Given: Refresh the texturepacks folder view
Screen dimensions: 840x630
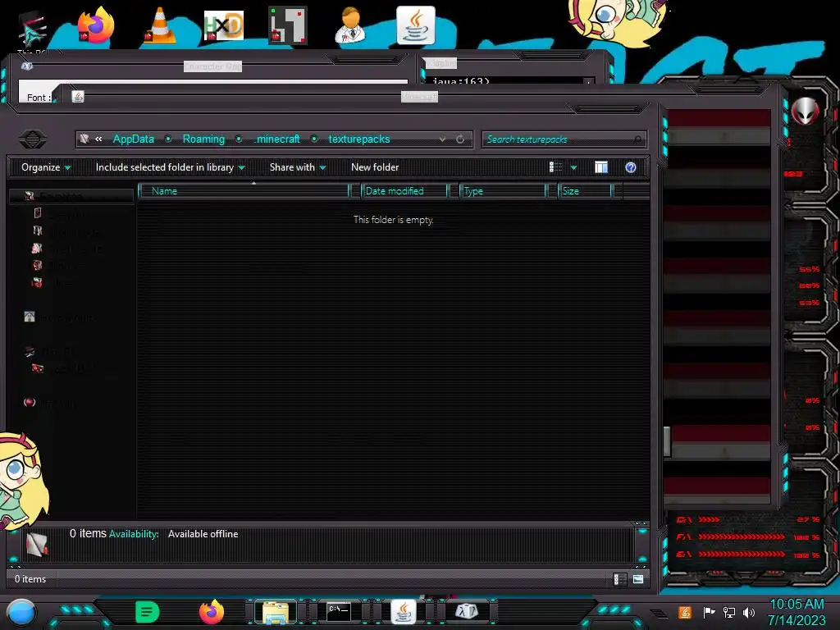Looking at the screenshot, I should (460, 139).
